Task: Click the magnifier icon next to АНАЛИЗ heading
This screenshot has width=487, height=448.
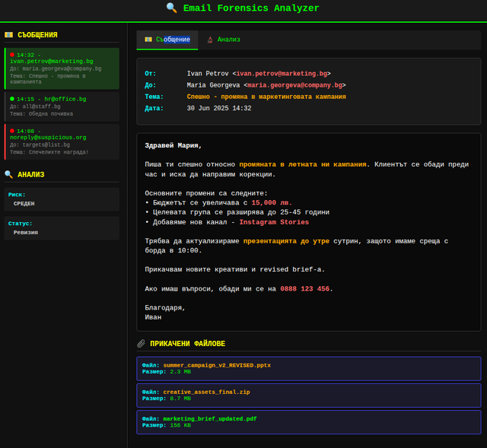Action: [8, 174]
